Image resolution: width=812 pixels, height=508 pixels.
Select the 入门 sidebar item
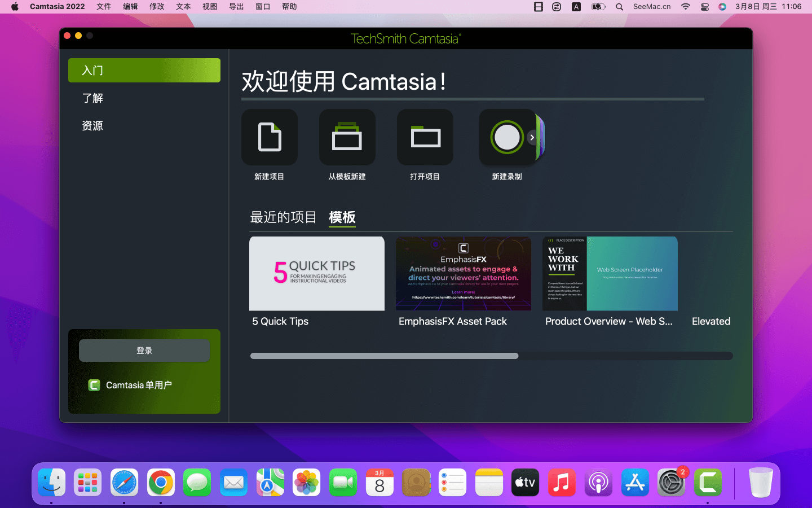[144, 71]
